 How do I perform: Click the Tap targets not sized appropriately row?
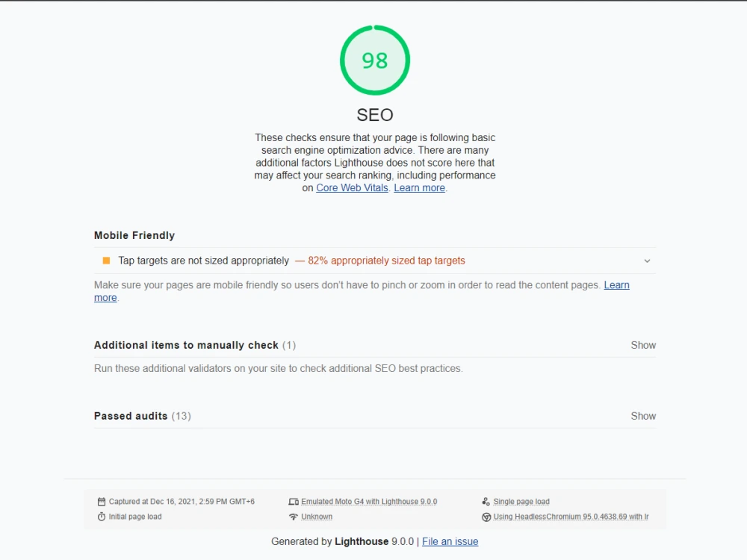point(375,261)
